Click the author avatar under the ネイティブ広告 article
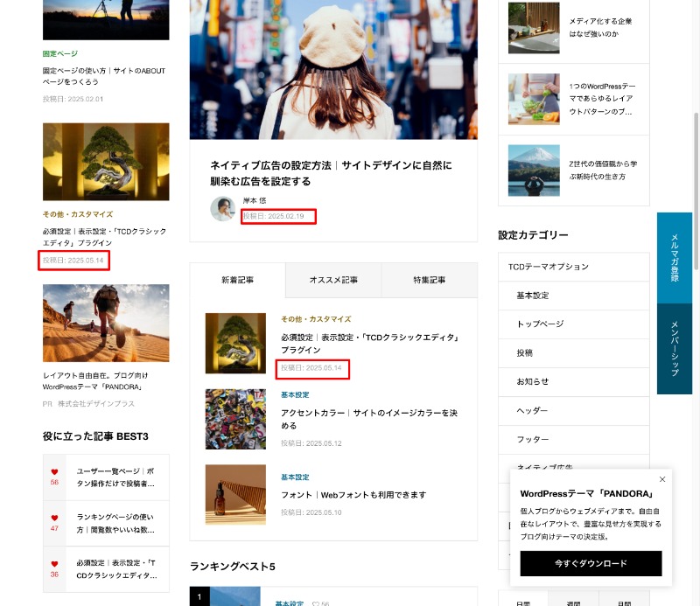Viewport: 700px width, 606px height. [222, 208]
